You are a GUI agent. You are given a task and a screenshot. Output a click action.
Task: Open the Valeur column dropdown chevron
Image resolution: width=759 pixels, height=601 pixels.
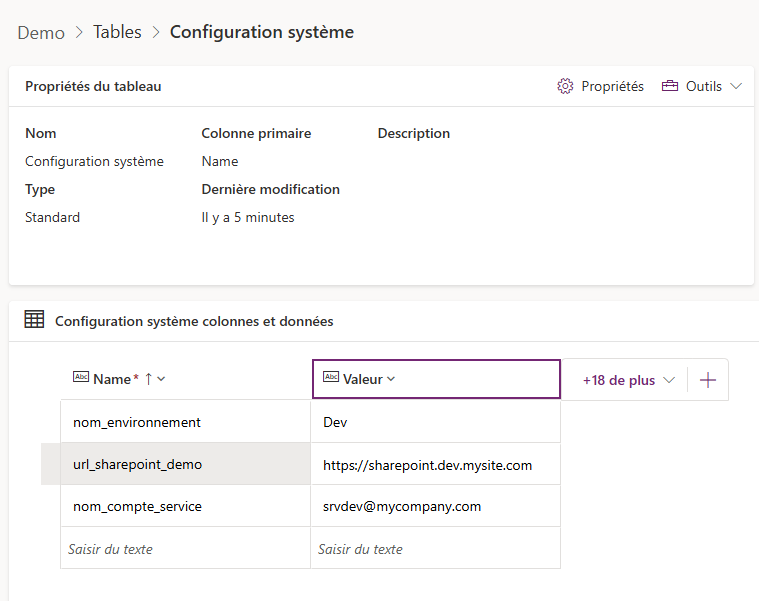pos(391,379)
